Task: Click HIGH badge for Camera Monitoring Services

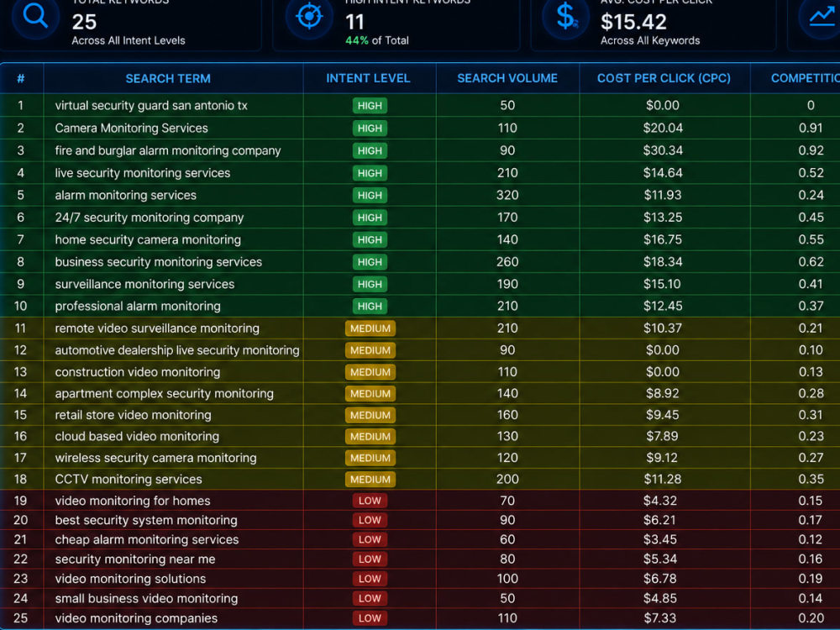Action: [370, 128]
